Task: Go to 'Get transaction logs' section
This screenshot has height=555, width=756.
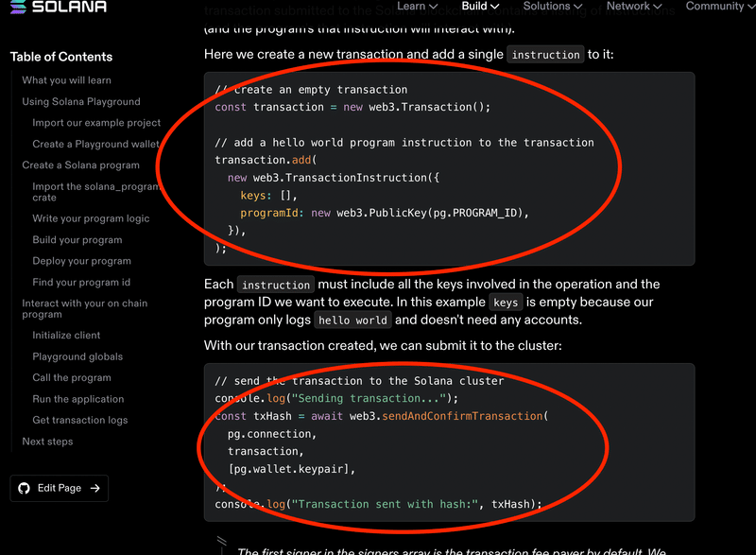Action: pyautogui.click(x=80, y=420)
